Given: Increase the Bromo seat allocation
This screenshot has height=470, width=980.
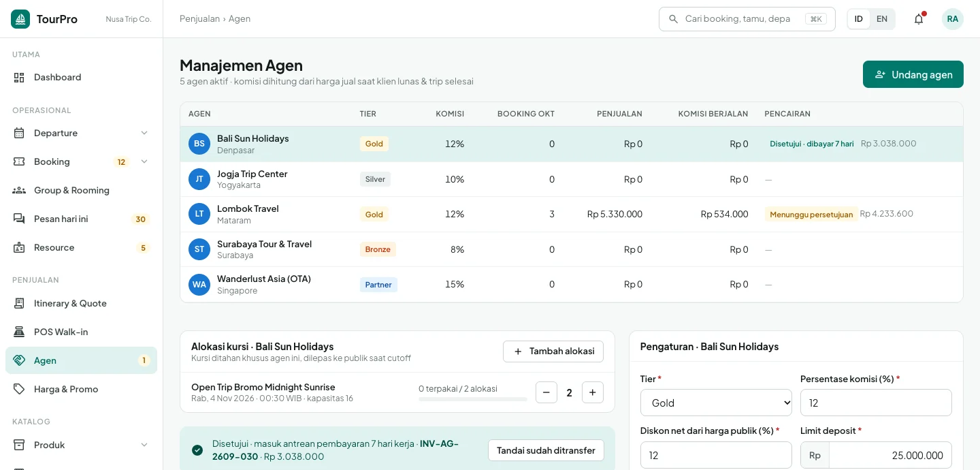Looking at the screenshot, I should (x=593, y=392).
